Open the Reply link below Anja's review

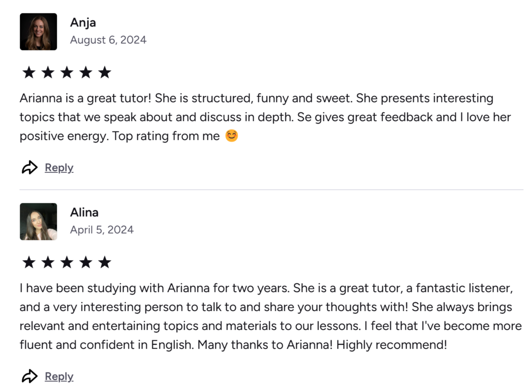coord(59,167)
